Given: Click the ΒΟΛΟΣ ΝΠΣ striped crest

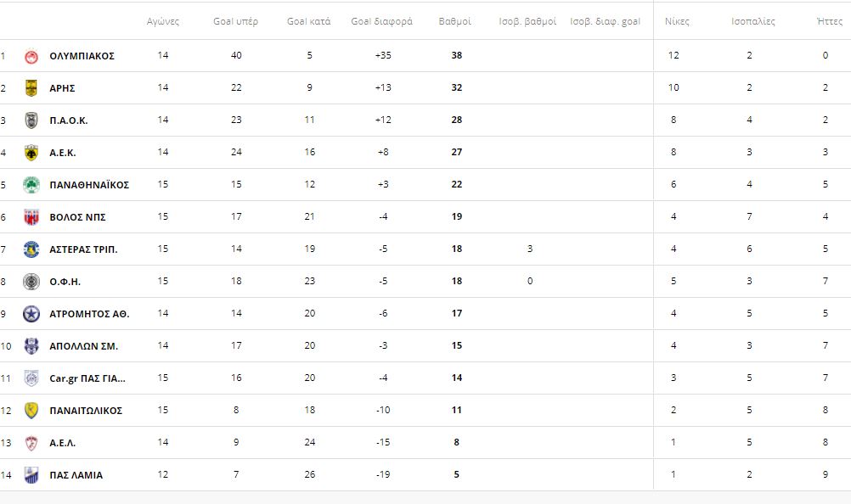Looking at the screenshot, I should pos(31,217).
